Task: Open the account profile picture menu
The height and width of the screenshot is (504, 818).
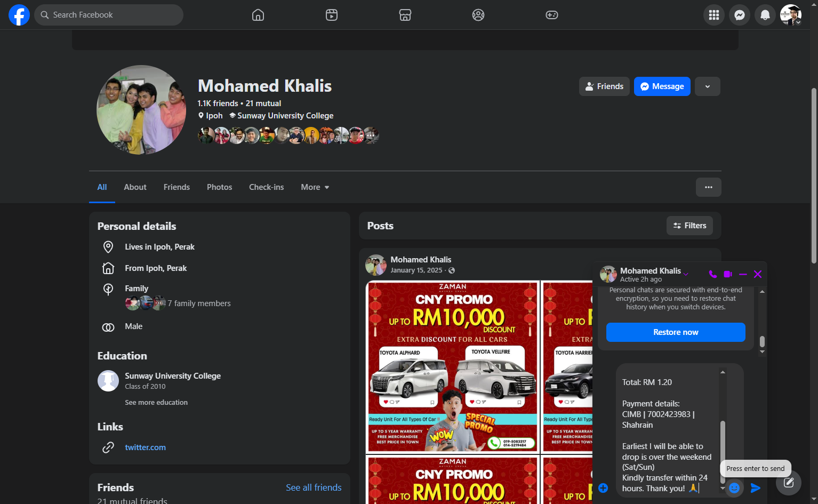Action: coord(791,15)
